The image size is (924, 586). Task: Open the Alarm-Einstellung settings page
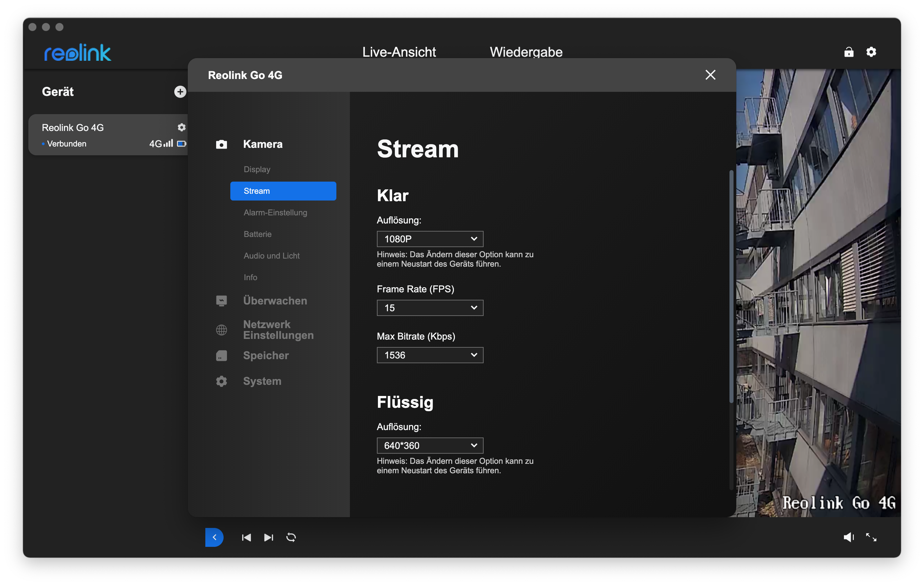[x=275, y=212]
